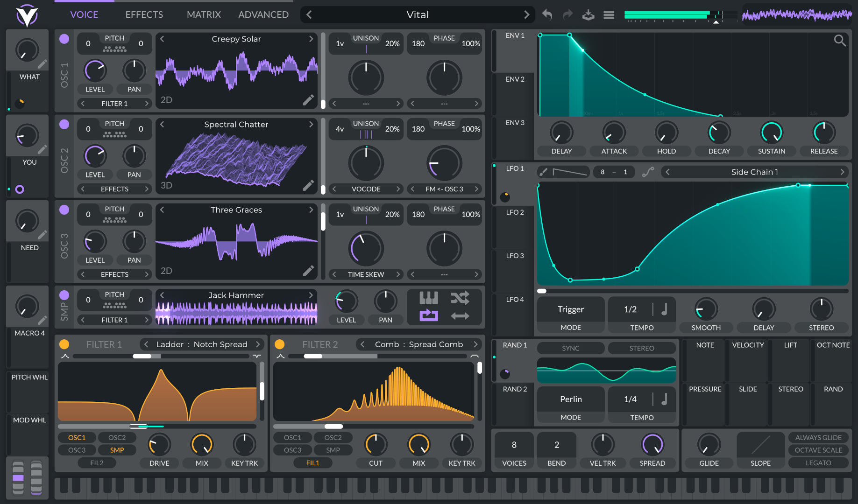858x504 pixels.
Task: Edit Three Graces wavetable pencil icon
Action: [x=308, y=271]
